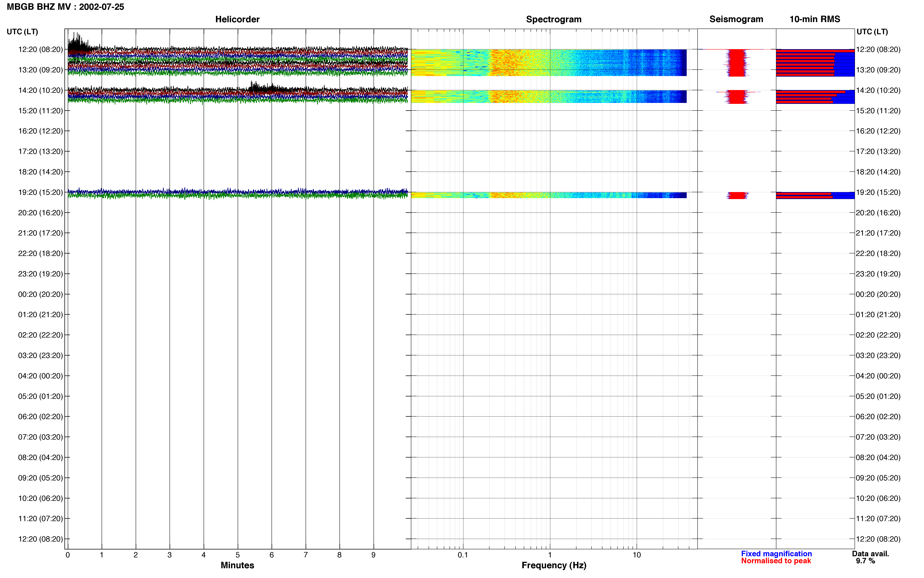Click the RMS bars at 19:20
This screenshot has height=578, width=924.
tap(815, 196)
